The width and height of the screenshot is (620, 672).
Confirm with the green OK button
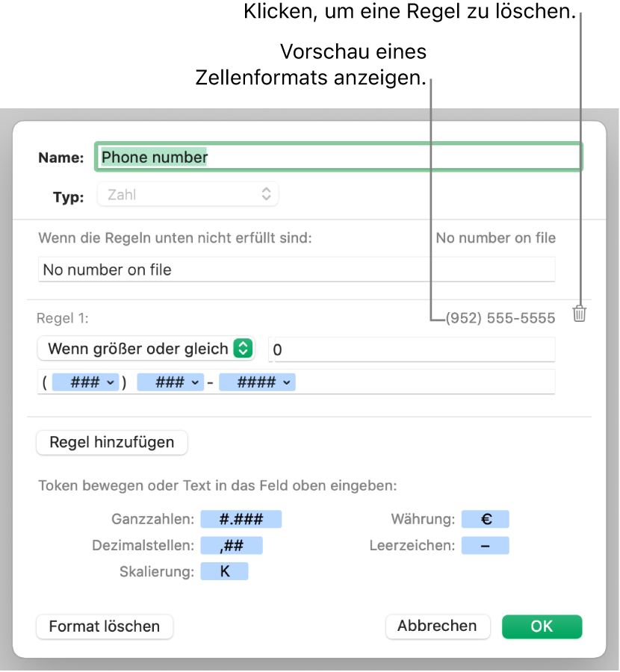click(x=542, y=626)
